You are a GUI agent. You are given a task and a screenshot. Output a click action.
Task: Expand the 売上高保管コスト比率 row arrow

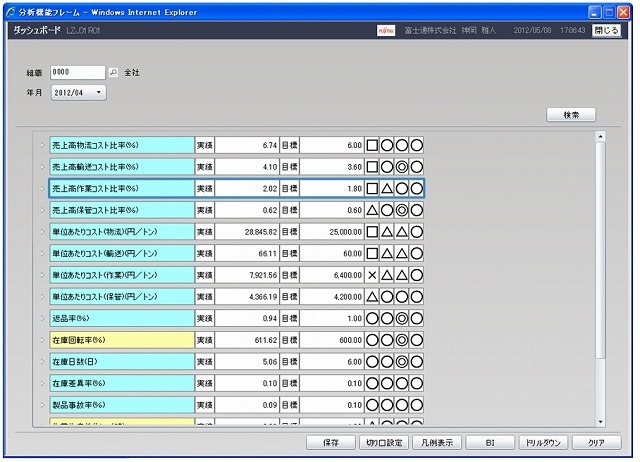click(42, 210)
